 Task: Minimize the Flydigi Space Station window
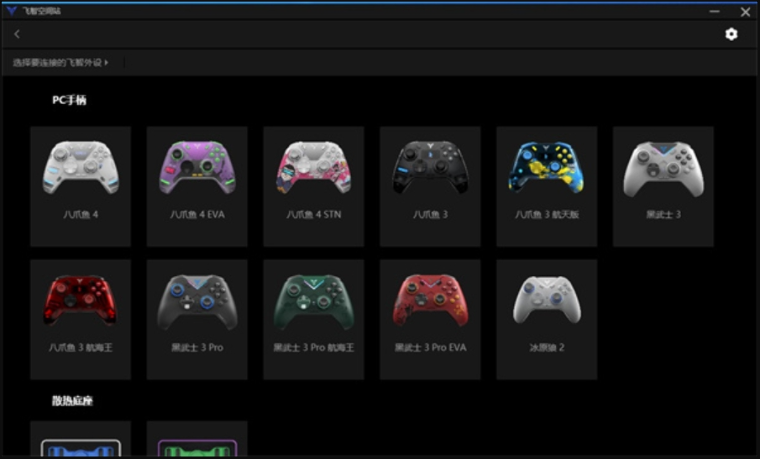tap(714, 11)
